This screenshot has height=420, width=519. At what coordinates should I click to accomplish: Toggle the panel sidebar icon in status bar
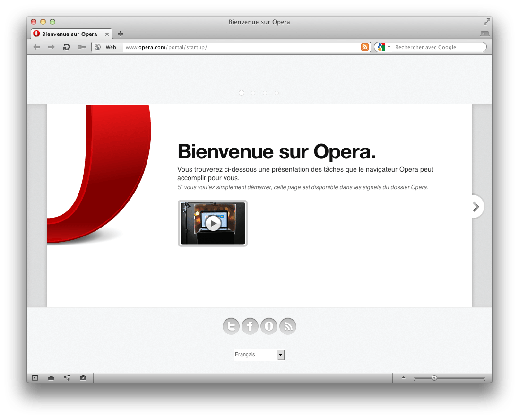pyautogui.click(x=35, y=378)
